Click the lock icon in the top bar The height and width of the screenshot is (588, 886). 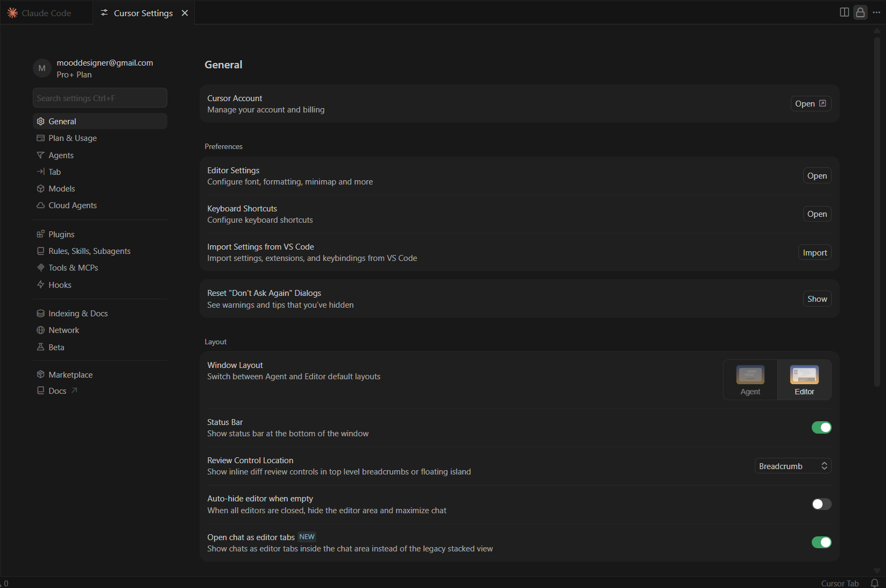click(860, 12)
